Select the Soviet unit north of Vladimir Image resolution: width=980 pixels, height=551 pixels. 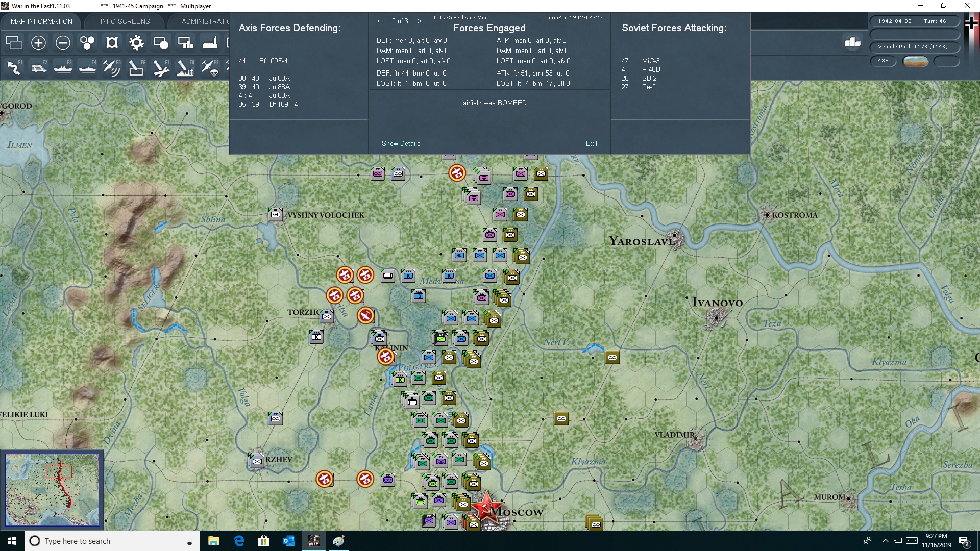click(561, 419)
